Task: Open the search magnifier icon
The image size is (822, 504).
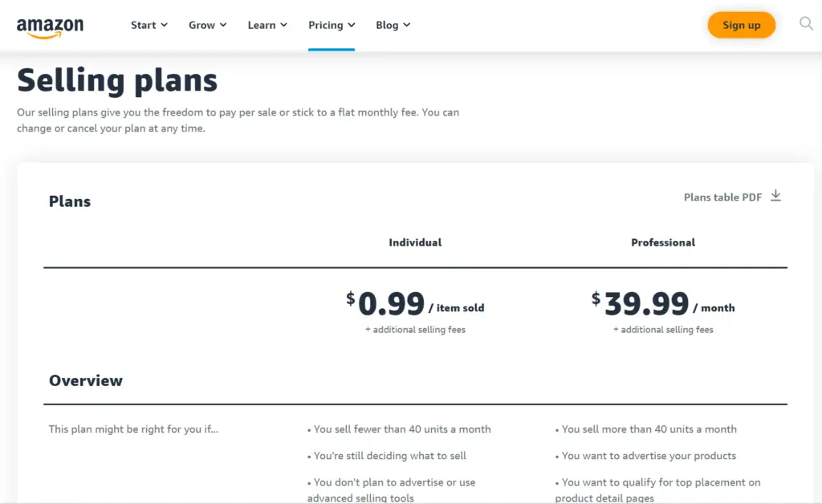Action: (x=806, y=23)
